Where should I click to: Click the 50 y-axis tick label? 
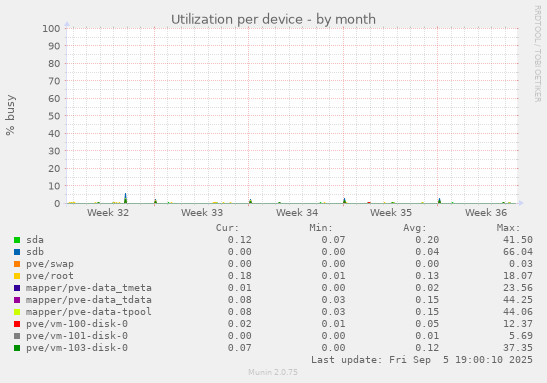tap(54, 116)
